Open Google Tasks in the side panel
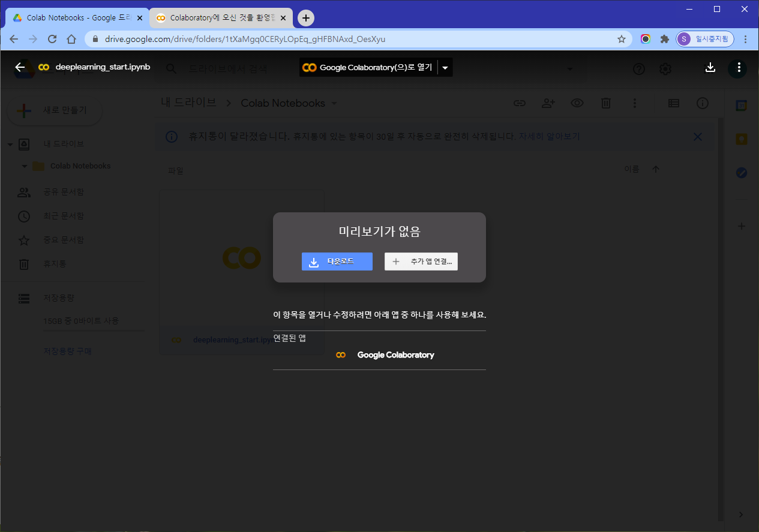 point(742,173)
